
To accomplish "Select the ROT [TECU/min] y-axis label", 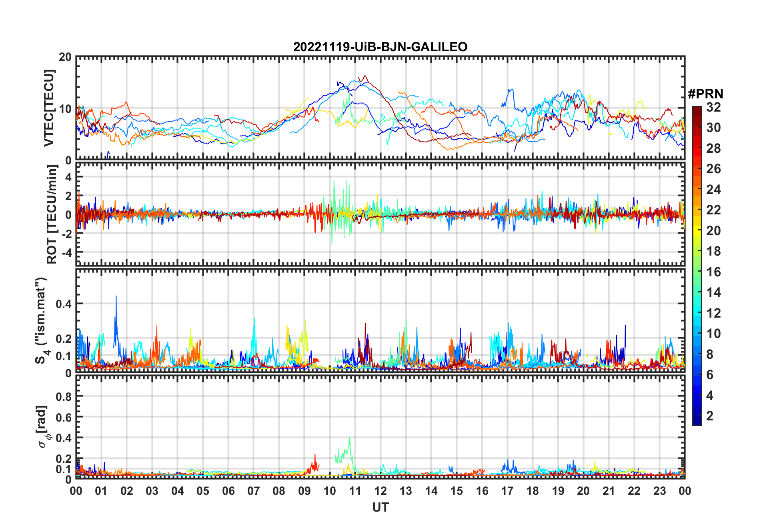I will coord(52,214).
